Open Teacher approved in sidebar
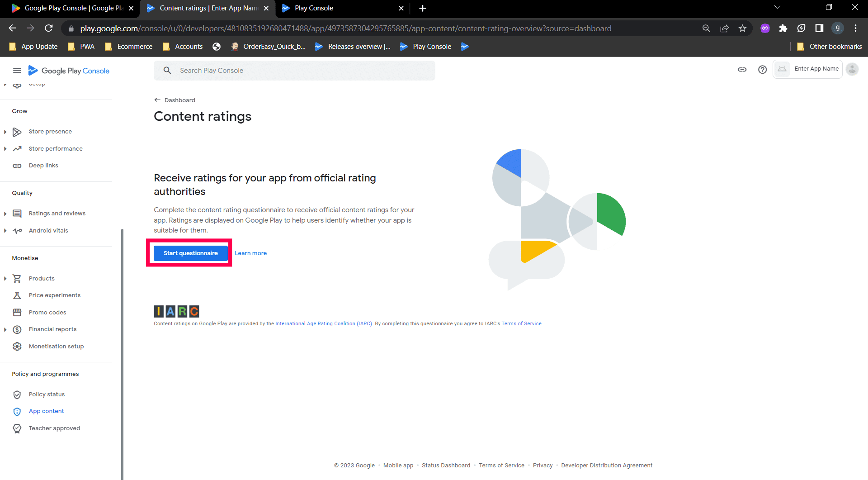Image resolution: width=868 pixels, height=480 pixels. pyautogui.click(x=55, y=428)
